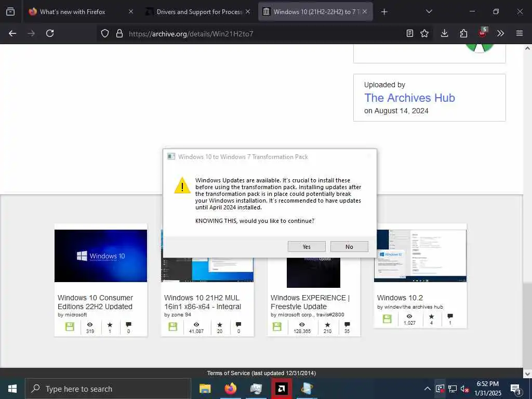Open the Windows 10.2 thumbnail image
Viewport: 532px width, 399px height.
coord(420,256)
